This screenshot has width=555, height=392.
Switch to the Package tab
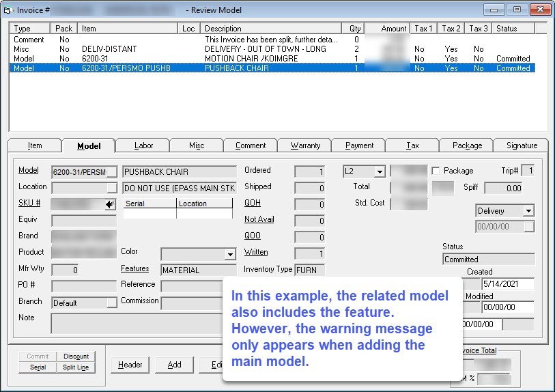[467, 145]
